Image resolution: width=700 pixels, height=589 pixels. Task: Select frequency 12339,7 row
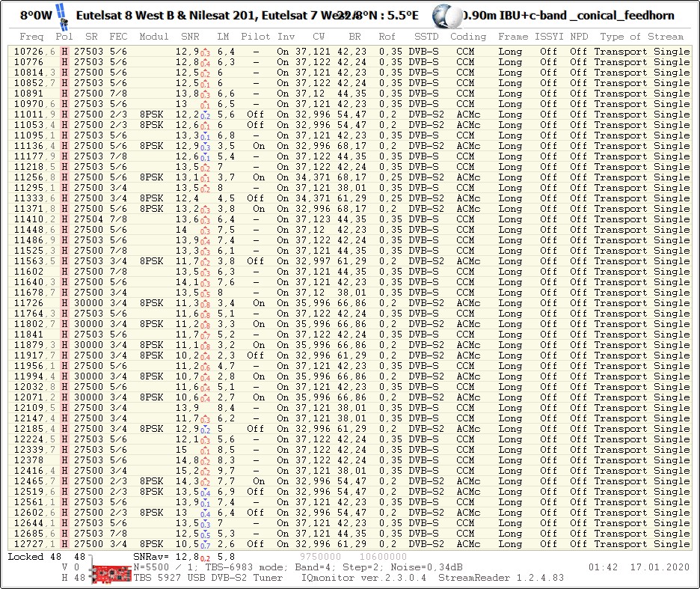[350, 450]
